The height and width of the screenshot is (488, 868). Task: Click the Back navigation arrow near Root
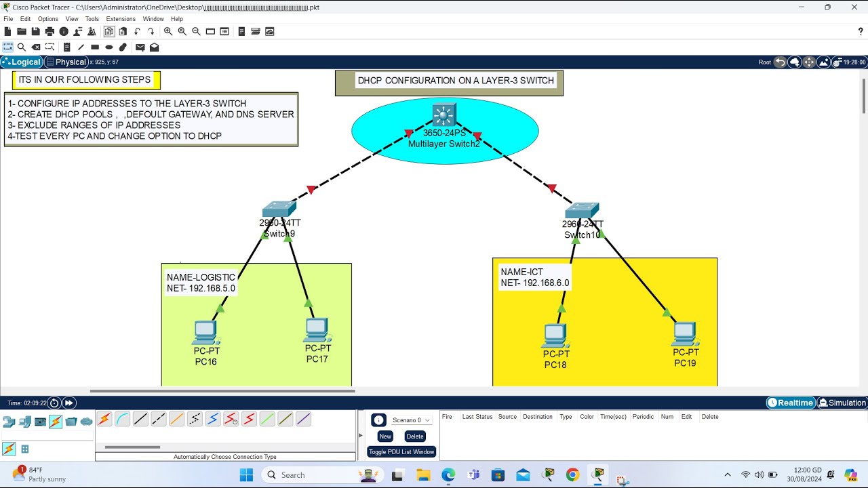780,62
